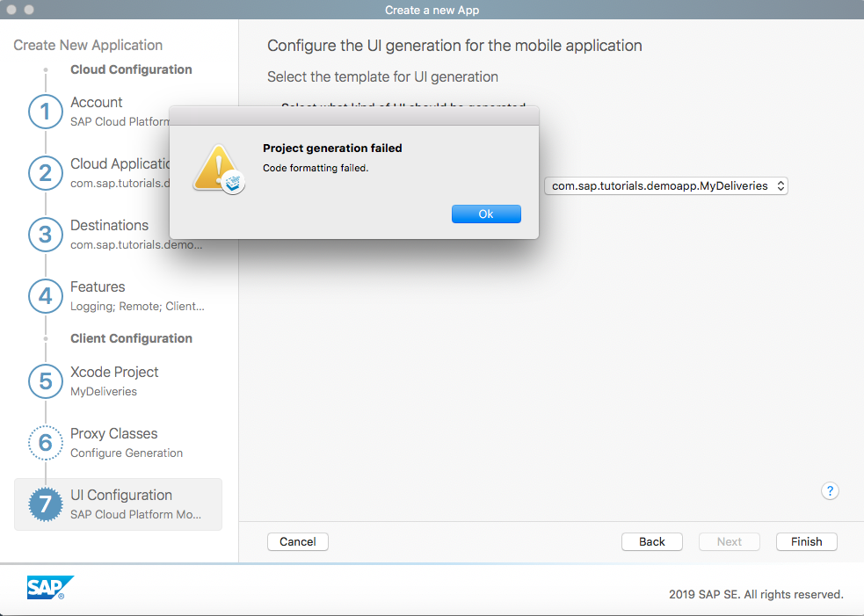Open the Features step label
Screen dimensions: 864x616
98,287
